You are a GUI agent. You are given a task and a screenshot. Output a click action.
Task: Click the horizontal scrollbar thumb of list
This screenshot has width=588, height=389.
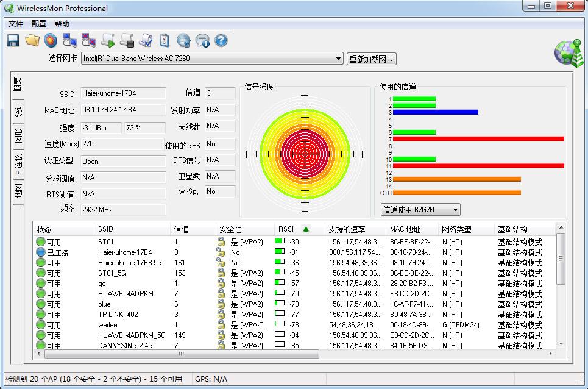coord(182,354)
